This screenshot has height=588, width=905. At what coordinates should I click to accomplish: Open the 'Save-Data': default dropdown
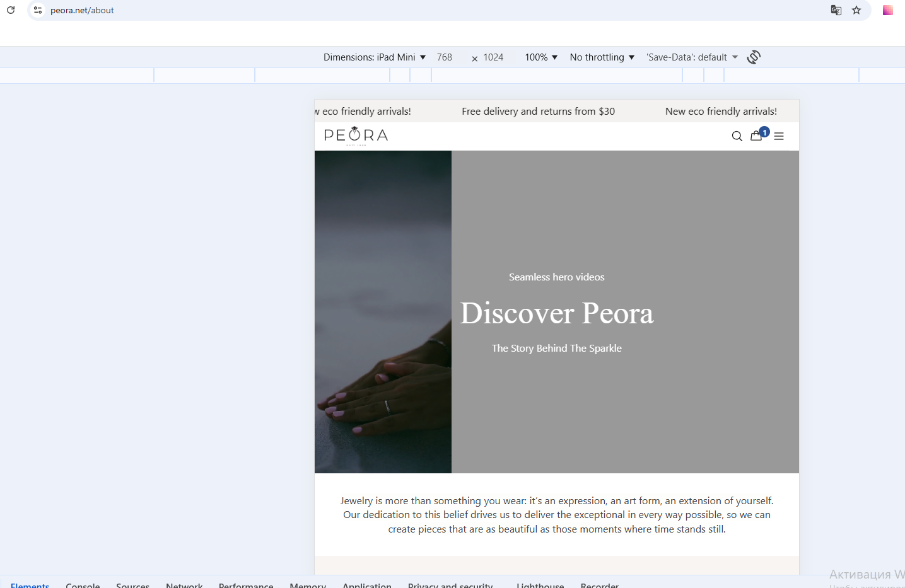pyautogui.click(x=692, y=57)
